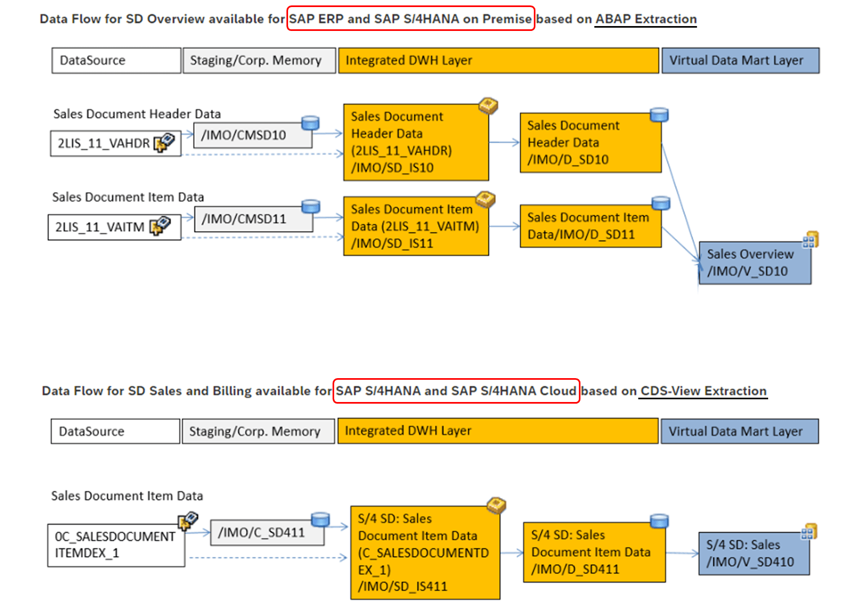Click the DataSource icon beside 2LIS_11_VAHDR
Image resolution: width=868 pixels, height=606 pixels.
(164, 142)
